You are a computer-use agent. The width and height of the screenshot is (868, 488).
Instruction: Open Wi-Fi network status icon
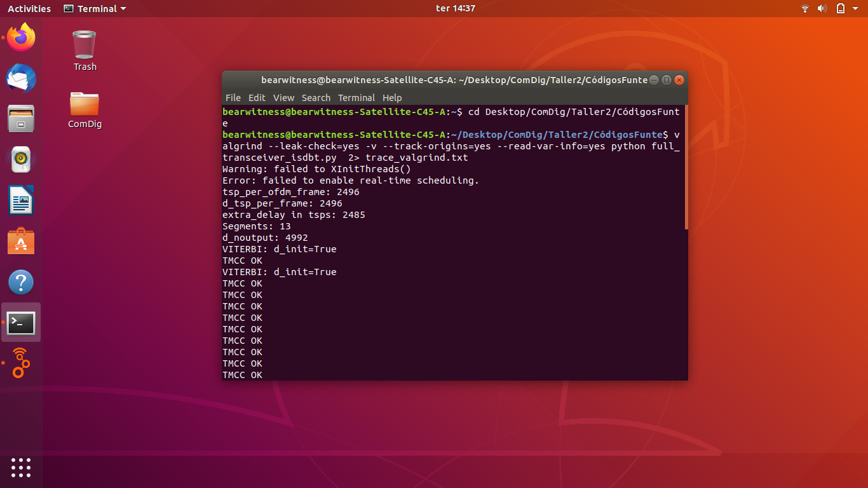pos(805,8)
